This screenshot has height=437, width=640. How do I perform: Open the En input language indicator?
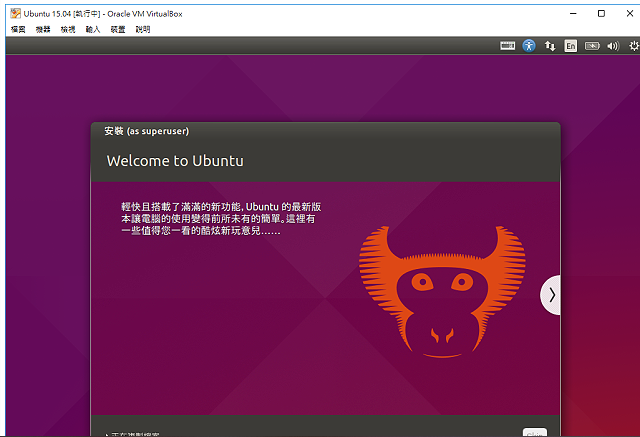(x=571, y=46)
